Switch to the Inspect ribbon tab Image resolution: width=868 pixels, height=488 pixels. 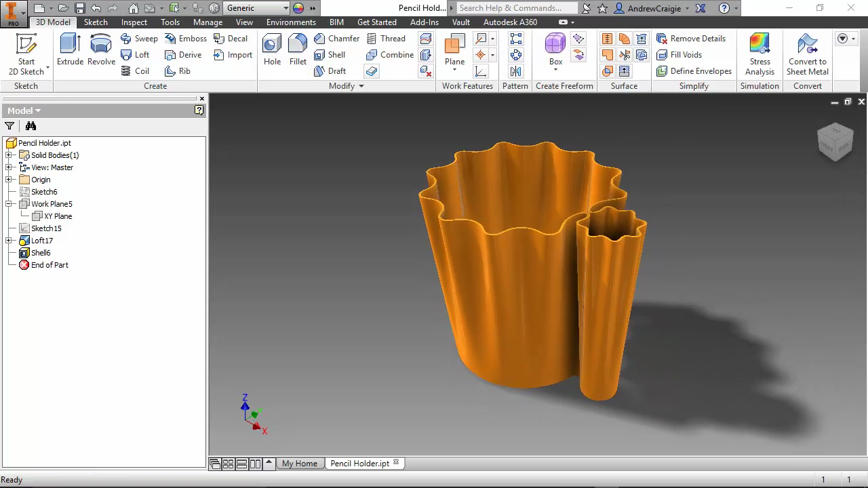134,22
